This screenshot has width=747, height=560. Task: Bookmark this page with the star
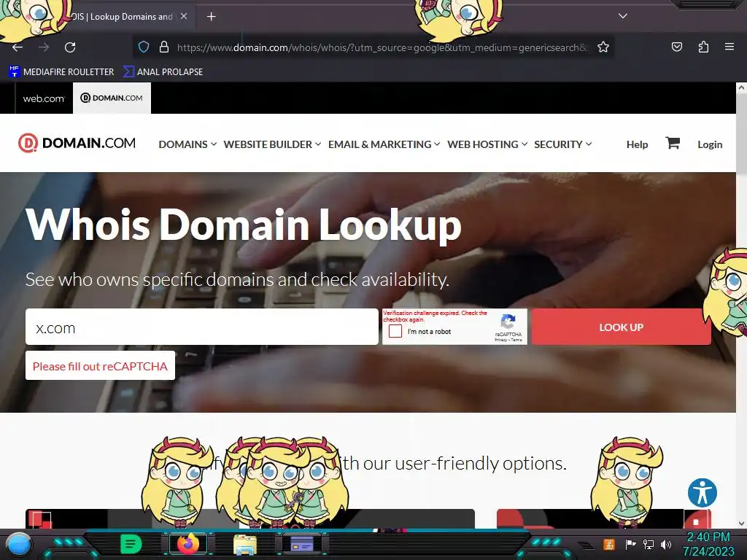click(x=603, y=47)
